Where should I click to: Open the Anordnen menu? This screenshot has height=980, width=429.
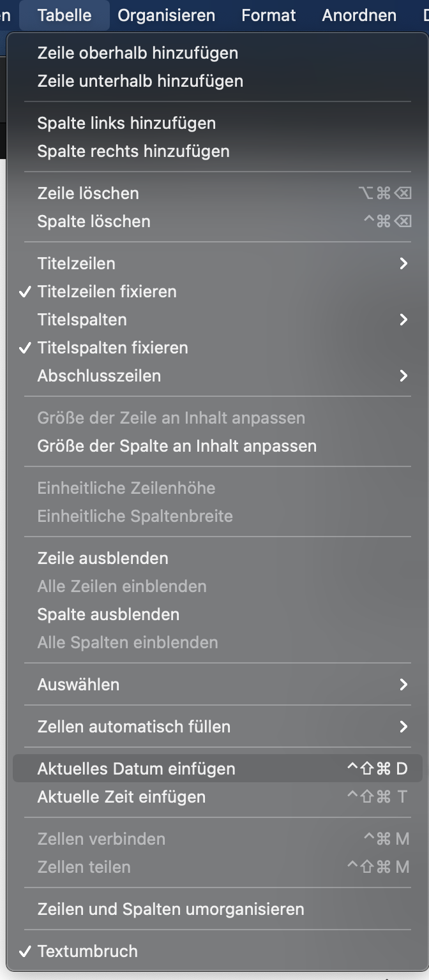(359, 15)
